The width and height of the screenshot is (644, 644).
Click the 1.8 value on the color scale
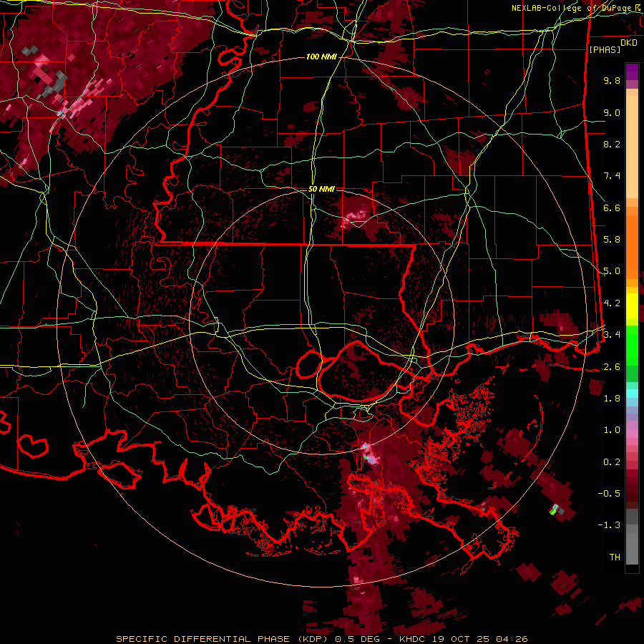(x=612, y=399)
